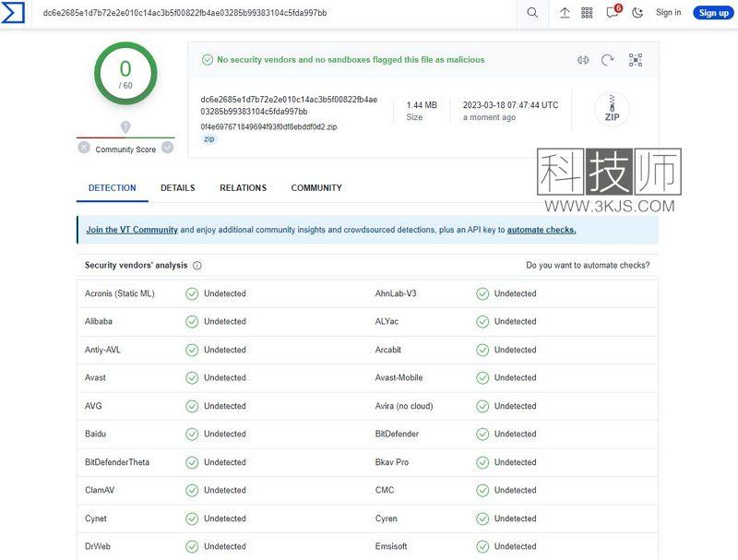Click the ALYac undetected check icon
Screen dimensions: 738x560
(482, 322)
